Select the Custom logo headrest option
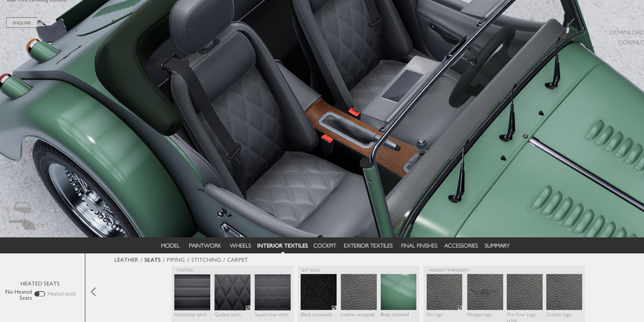Viewport: 644px width, 322px height. pos(564,292)
